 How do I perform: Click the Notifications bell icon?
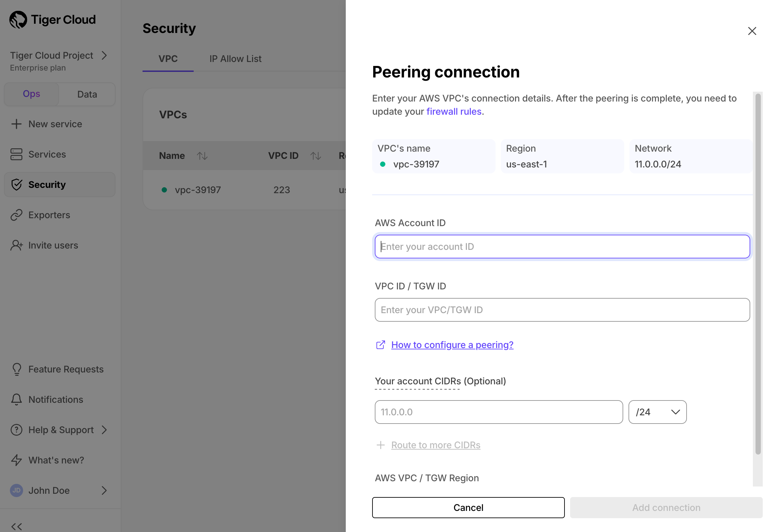pos(16,400)
